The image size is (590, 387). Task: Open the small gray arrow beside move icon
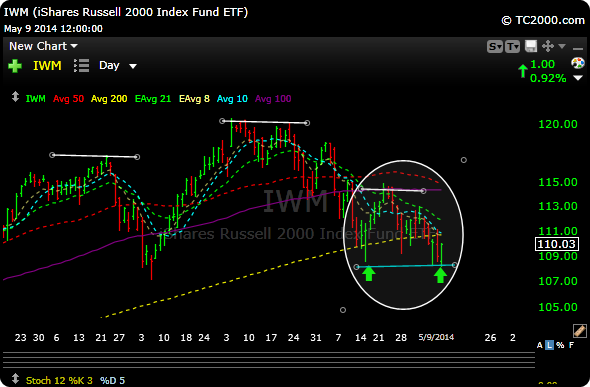click(562, 46)
